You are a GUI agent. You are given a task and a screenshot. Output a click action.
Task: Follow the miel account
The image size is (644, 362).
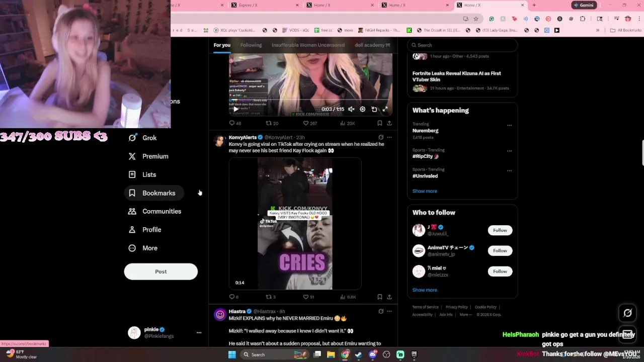(500, 271)
